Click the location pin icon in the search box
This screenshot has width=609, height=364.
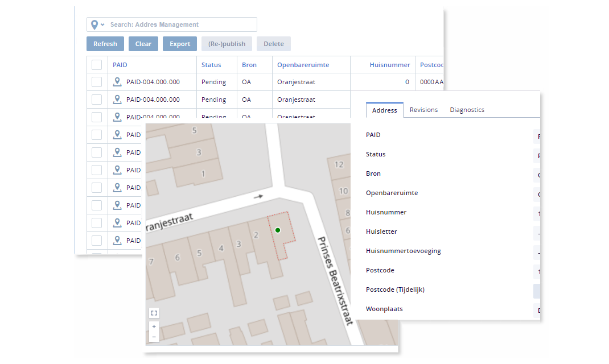94,24
